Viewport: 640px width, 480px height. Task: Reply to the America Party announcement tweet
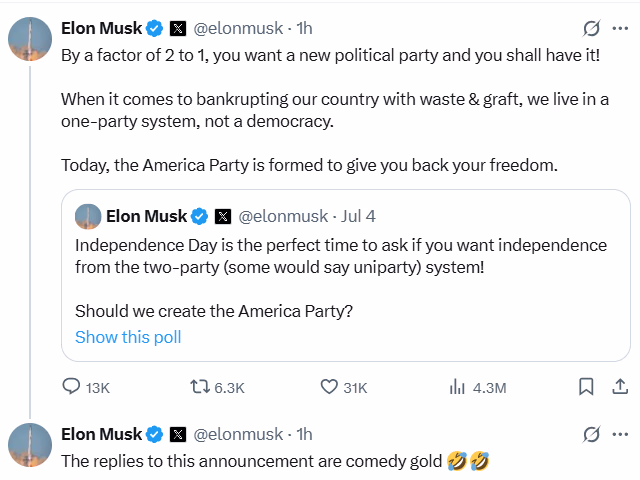72,387
